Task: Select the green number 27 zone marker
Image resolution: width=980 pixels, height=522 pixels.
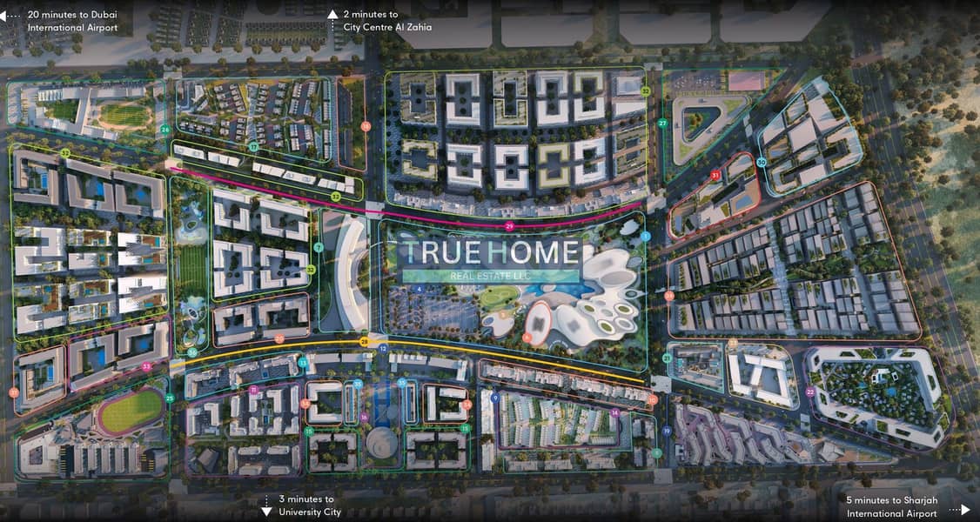Action: point(662,123)
